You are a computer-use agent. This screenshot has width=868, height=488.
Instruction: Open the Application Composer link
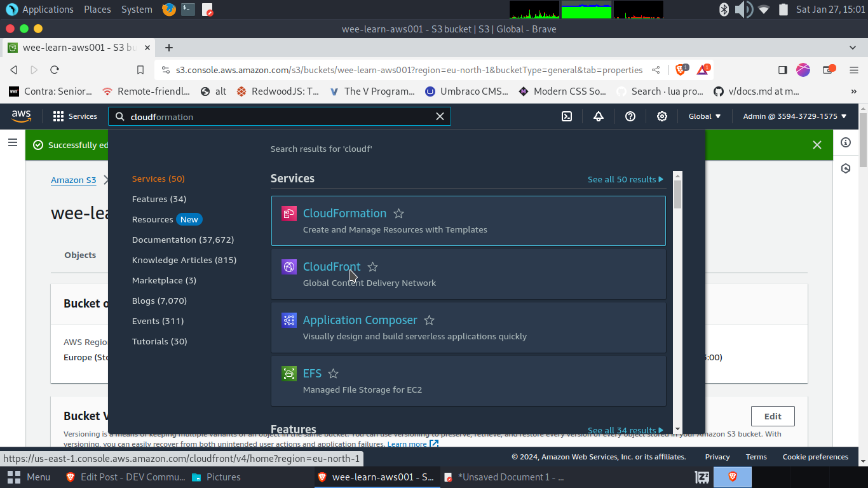[360, 320]
